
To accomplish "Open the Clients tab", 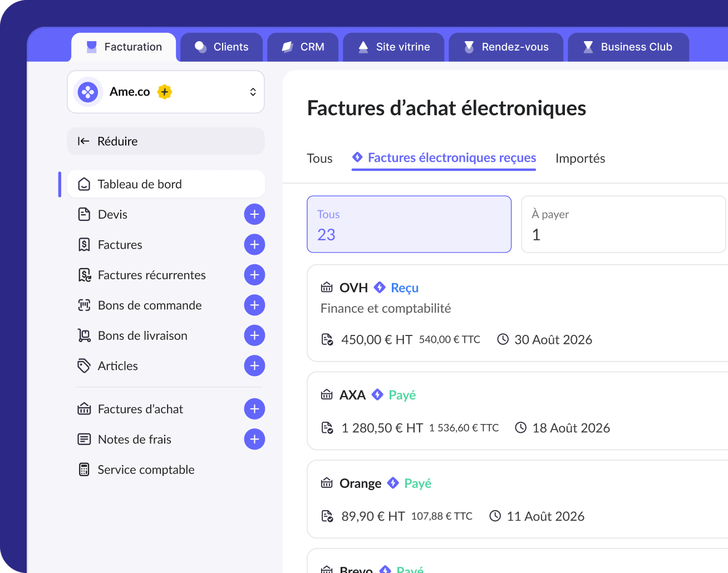I will [222, 47].
